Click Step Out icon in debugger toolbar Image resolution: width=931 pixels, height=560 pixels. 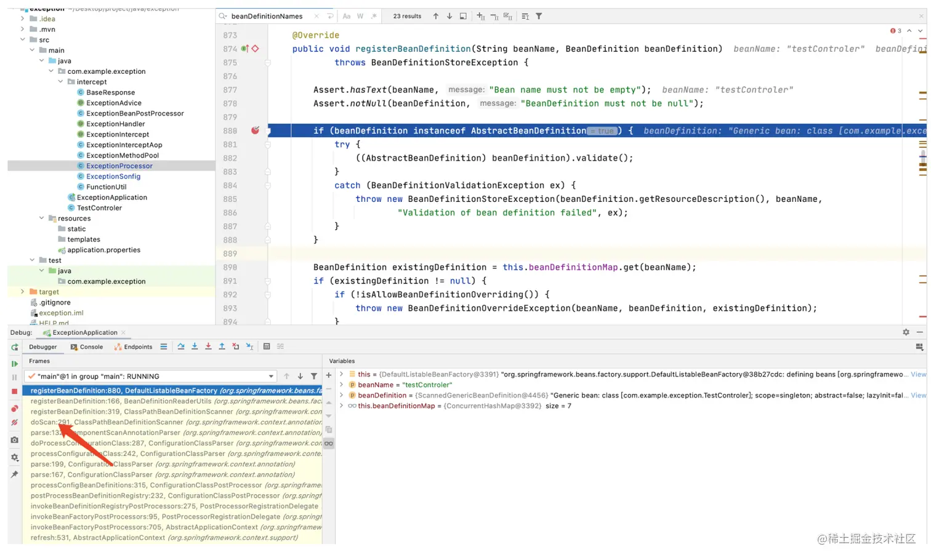click(x=222, y=346)
